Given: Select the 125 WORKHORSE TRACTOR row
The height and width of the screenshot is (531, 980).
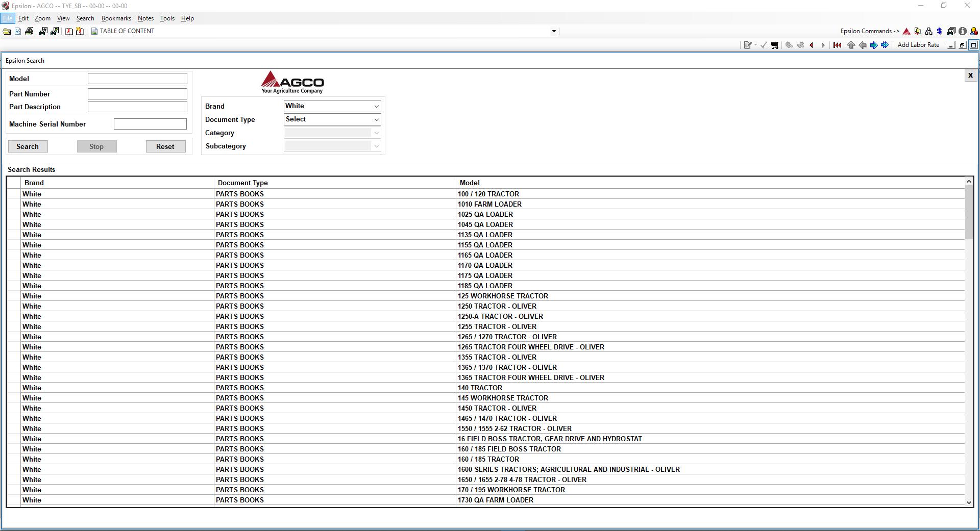Looking at the screenshot, I should [x=485, y=296].
